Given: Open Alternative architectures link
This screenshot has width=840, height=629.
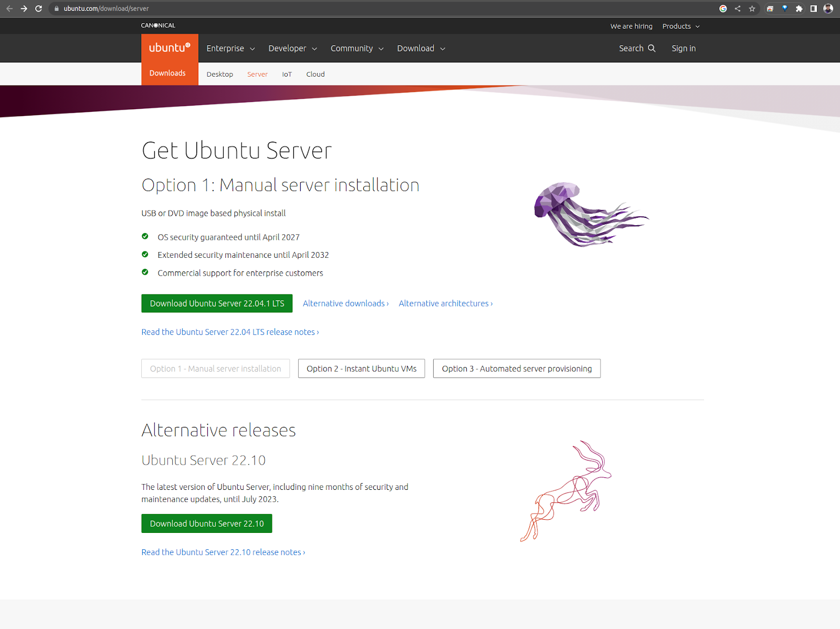Looking at the screenshot, I should coord(445,303).
